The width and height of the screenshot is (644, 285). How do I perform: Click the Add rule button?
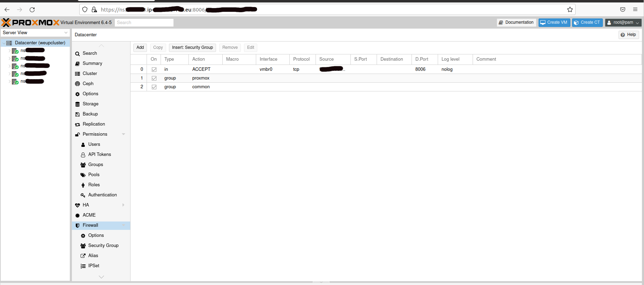pyautogui.click(x=140, y=47)
